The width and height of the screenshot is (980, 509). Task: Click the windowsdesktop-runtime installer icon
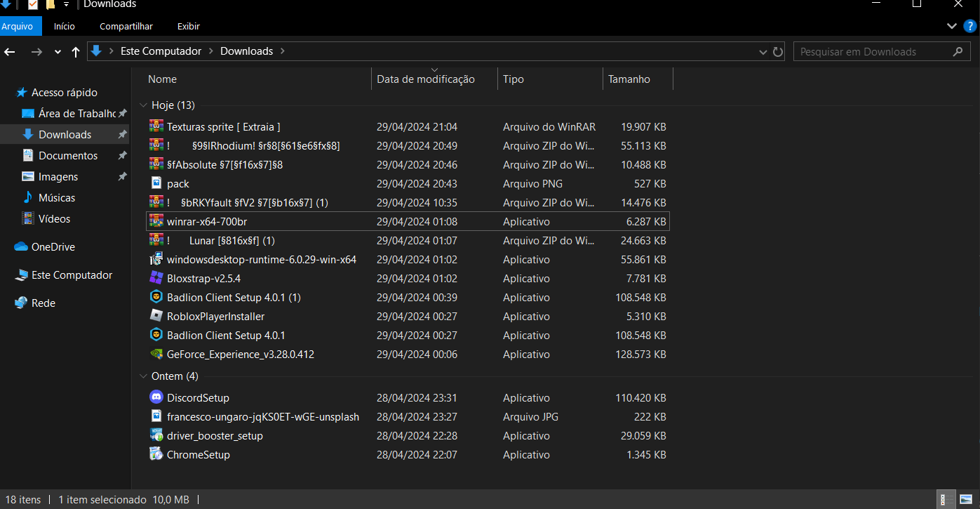coord(156,260)
